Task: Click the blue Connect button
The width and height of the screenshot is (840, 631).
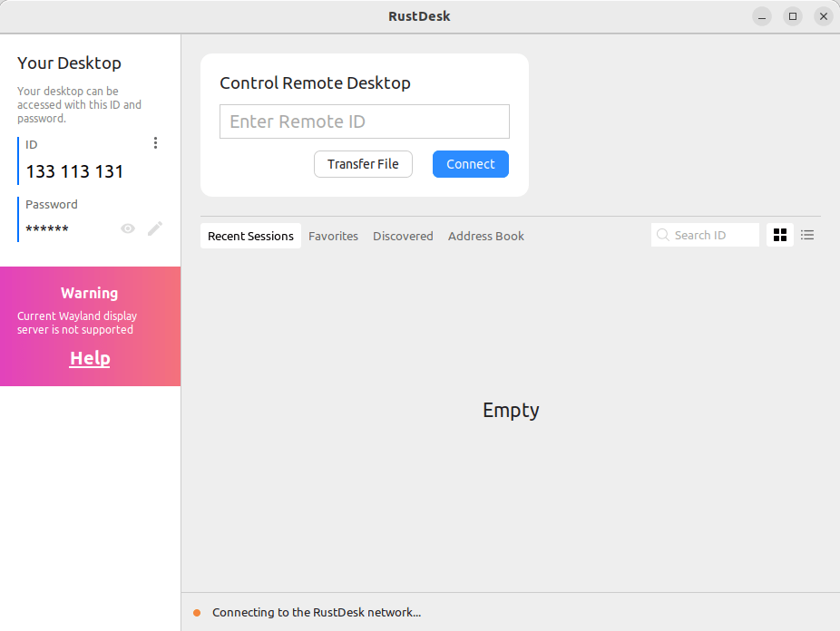Action: point(471,164)
